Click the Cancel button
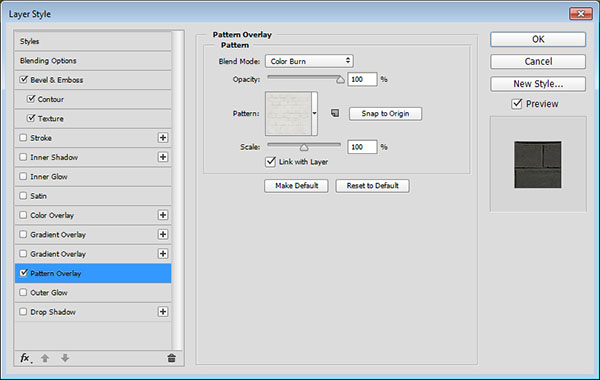Screen dimensions: 600x380 tap(538, 62)
